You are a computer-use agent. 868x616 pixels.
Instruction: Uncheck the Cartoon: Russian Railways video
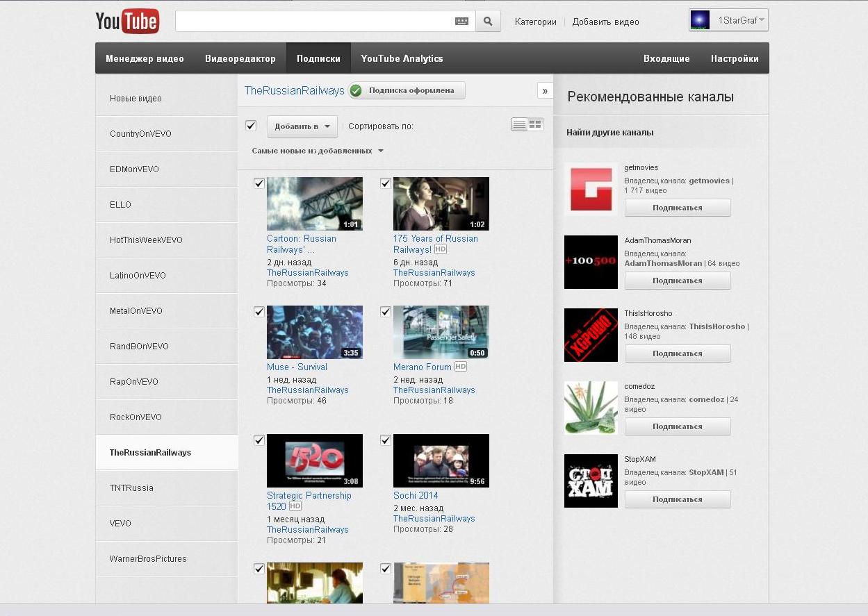click(x=259, y=183)
